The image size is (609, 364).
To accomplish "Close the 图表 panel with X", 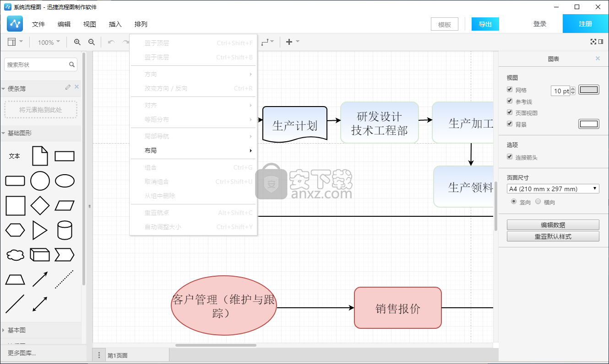I will [598, 59].
